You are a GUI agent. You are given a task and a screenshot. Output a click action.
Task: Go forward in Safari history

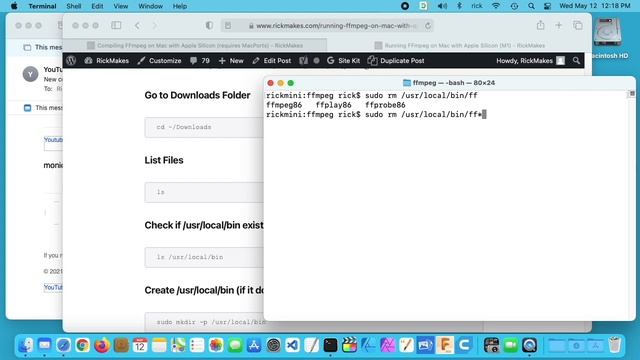[x=154, y=25]
